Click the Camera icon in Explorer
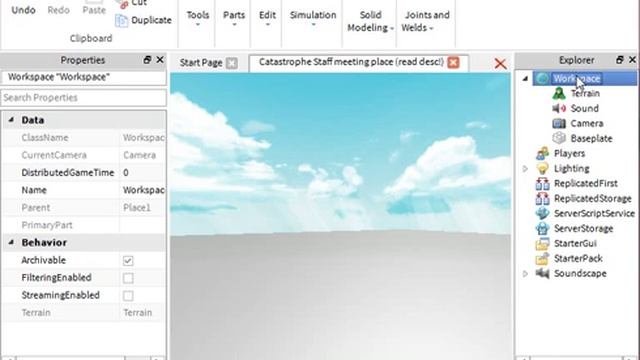640x360 pixels. tap(559, 123)
